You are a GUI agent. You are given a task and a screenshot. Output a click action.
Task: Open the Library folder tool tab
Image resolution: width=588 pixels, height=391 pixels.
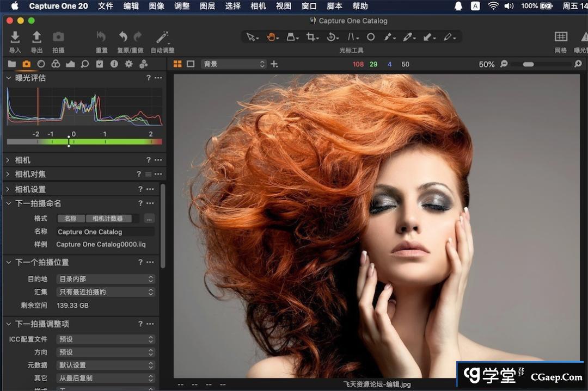[11, 64]
